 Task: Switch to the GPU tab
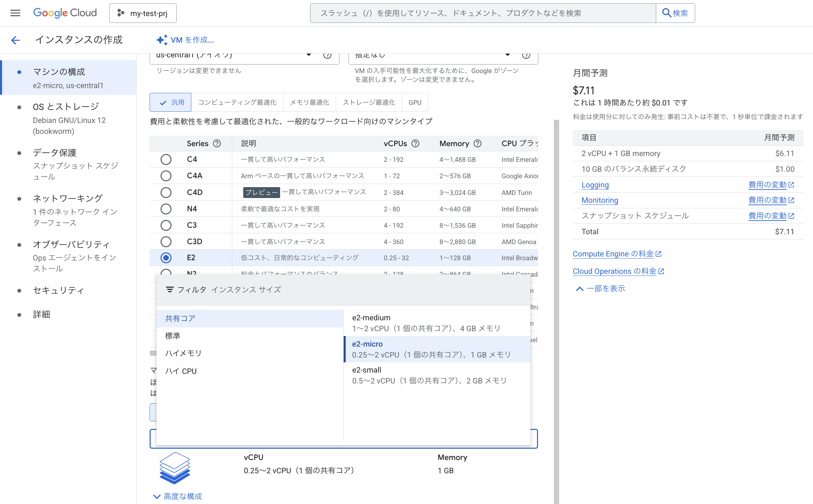tap(415, 102)
